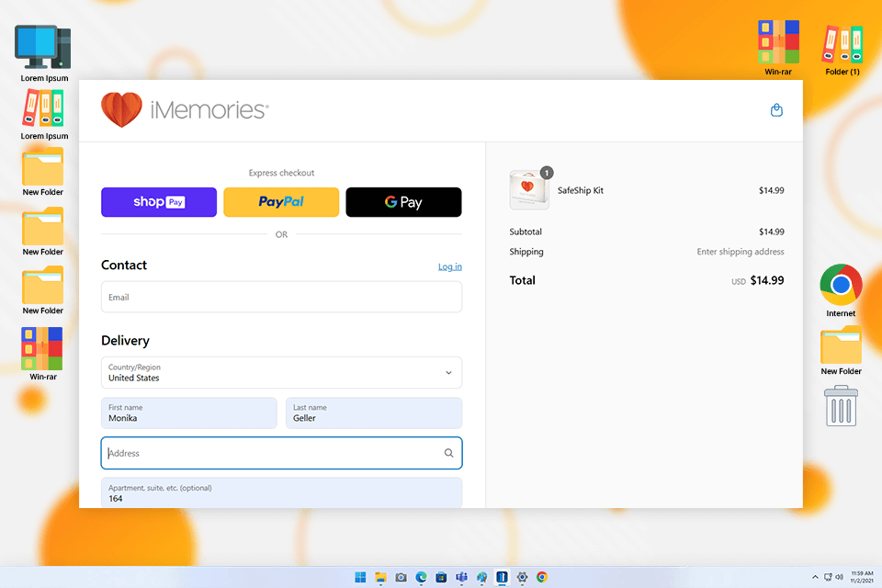
Task: Open File Explorer from taskbar
Action: (x=380, y=577)
